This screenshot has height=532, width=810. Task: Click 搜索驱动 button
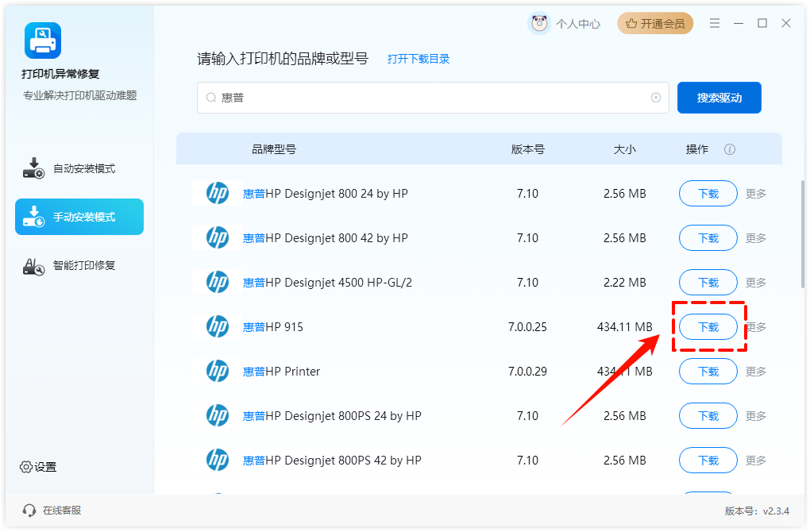tap(719, 98)
